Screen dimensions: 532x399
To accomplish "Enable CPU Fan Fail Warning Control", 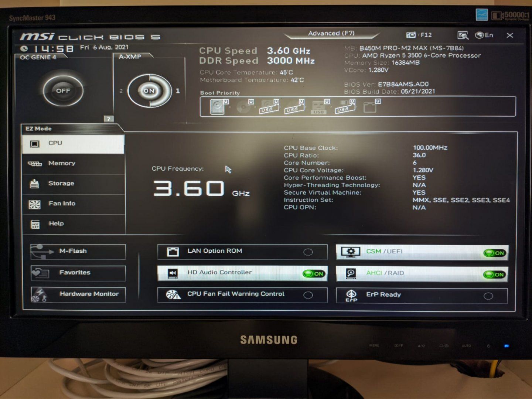I will [x=242, y=295].
